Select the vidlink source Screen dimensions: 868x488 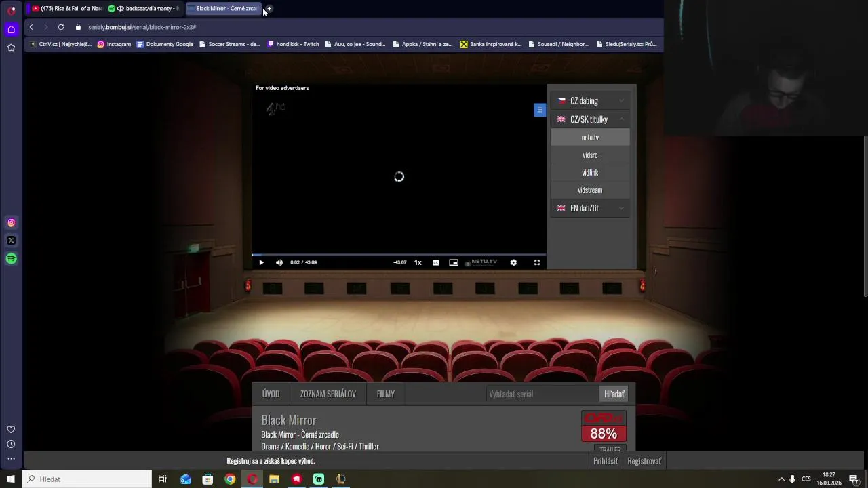[590, 172]
